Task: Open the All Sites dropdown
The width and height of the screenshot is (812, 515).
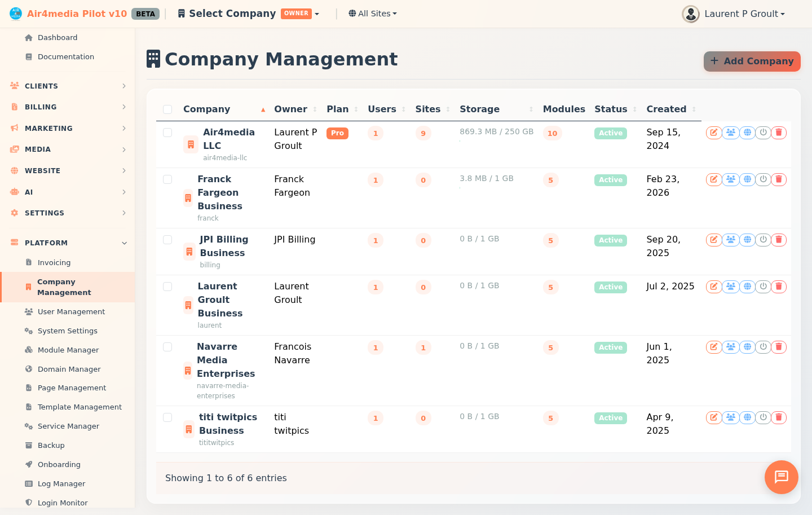Action: pyautogui.click(x=372, y=14)
